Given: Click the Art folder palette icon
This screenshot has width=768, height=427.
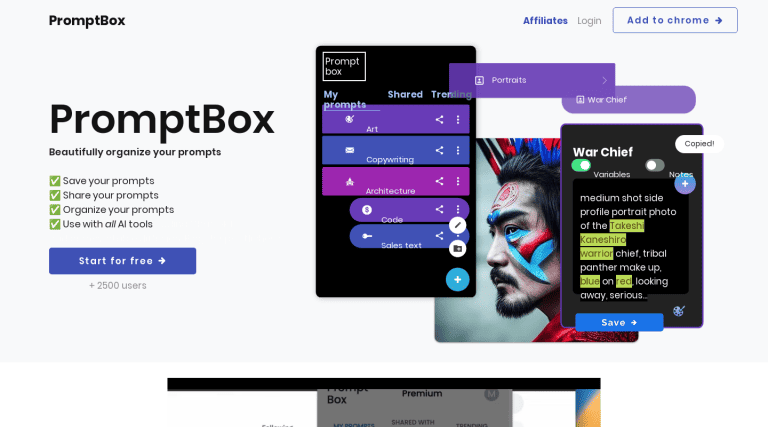Looking at the screenshot, I should (x=349, y=119).
